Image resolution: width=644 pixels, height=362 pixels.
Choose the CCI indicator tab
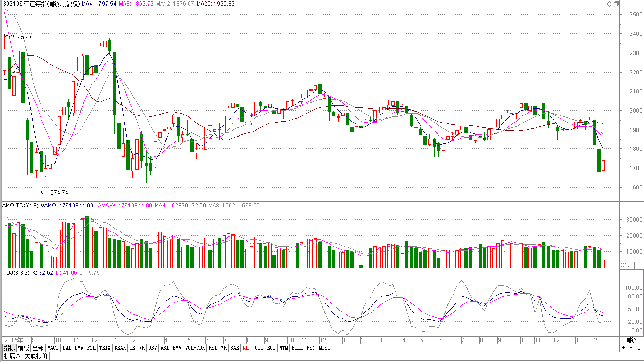pyautogui.click(x=259, y=348)
